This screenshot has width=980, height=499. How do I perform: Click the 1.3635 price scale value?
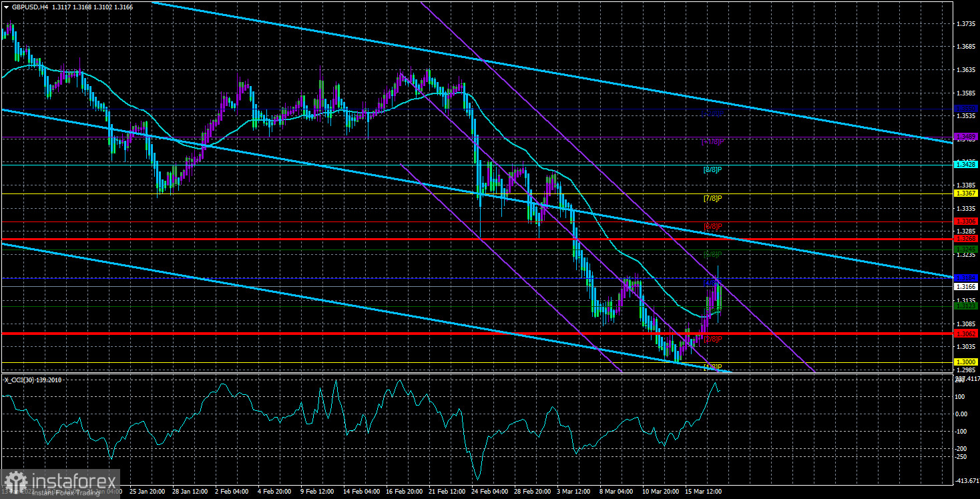click(x=967, y=69)
